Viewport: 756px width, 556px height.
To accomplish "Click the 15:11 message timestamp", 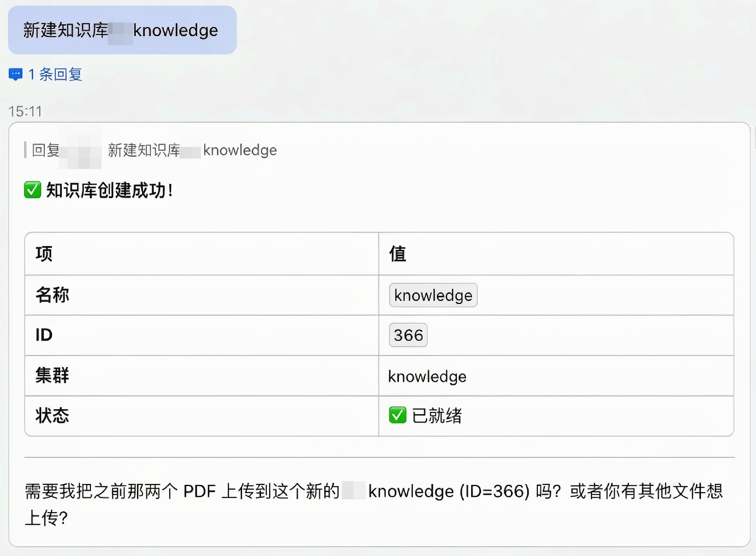I will (25, 111).
